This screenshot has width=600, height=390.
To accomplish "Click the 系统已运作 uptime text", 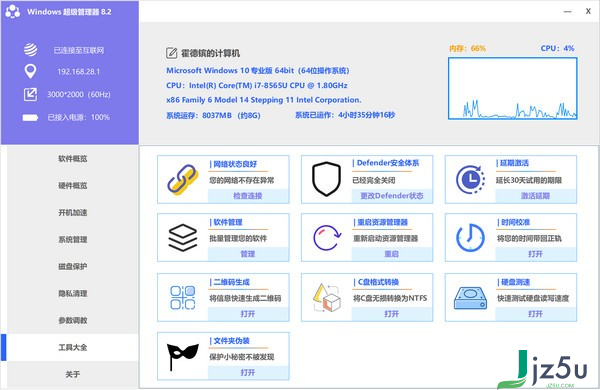I will tap(345, 115).
